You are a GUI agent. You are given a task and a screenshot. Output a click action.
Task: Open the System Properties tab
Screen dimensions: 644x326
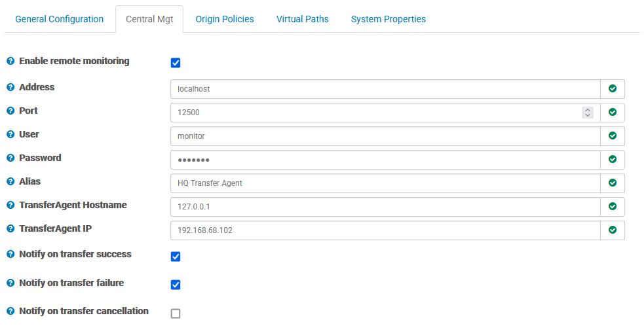388,19
